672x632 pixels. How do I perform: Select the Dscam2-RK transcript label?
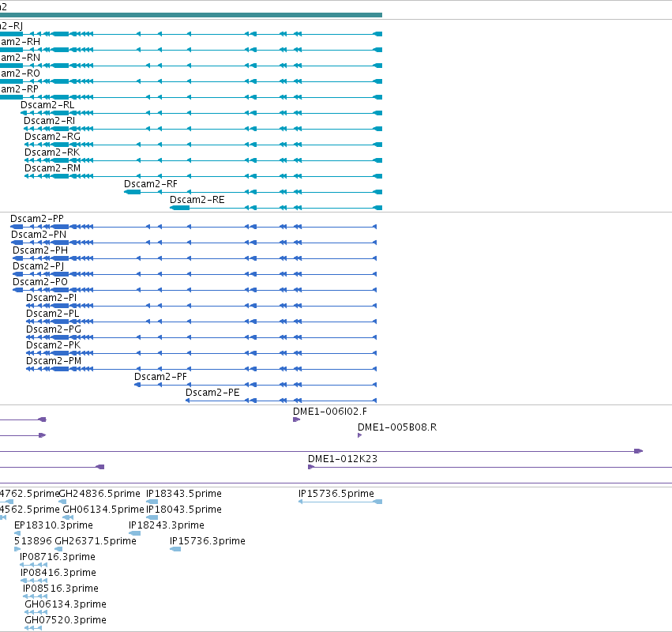pyautogui.click(x=52, y=152)
